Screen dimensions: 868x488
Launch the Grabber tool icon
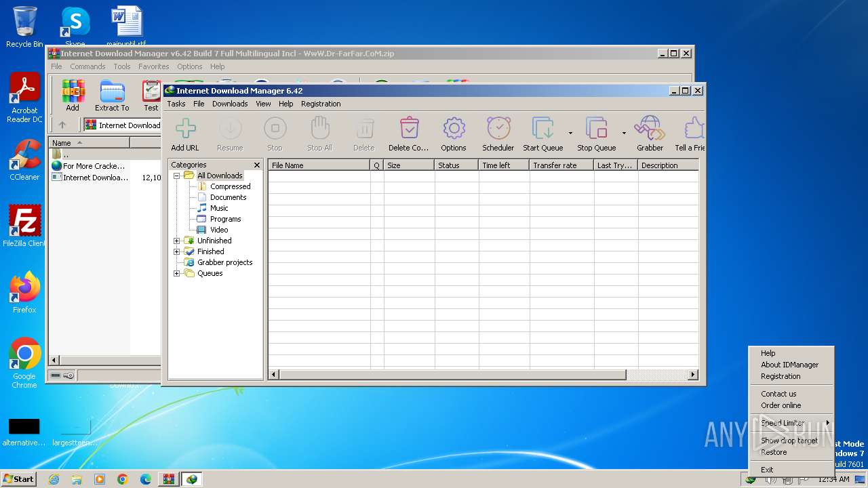(x=650, y=128)
